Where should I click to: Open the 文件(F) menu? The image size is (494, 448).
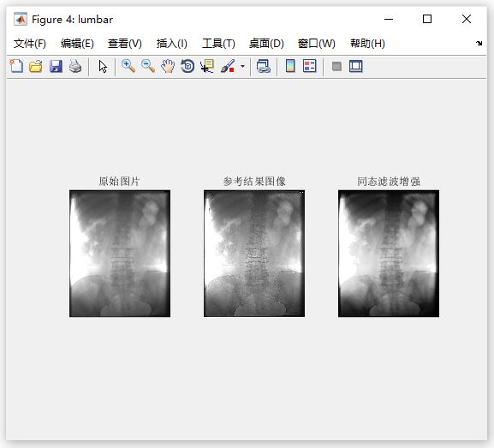(30, 43)
